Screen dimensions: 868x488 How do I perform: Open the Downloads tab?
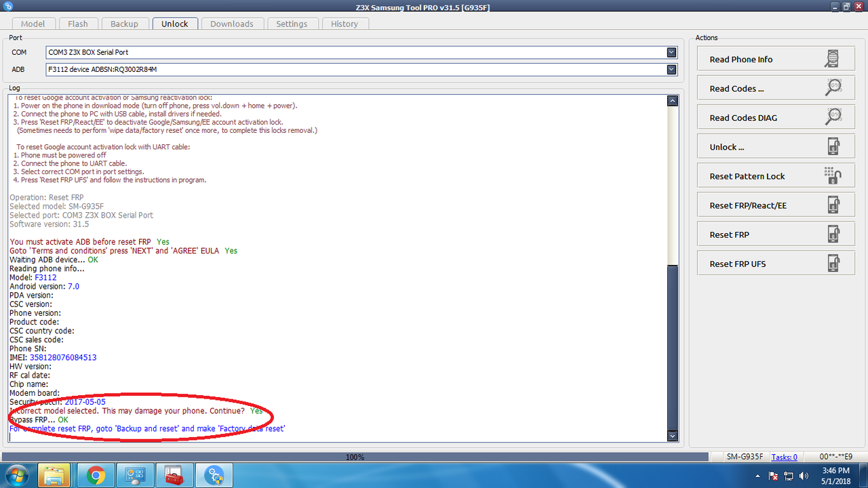(232, 24)
